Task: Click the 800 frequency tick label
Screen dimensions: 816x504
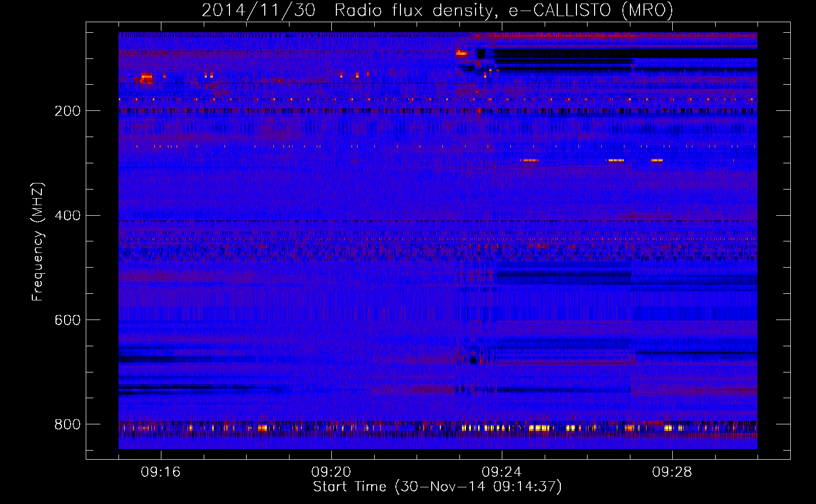Action: [x=68, y=424]
